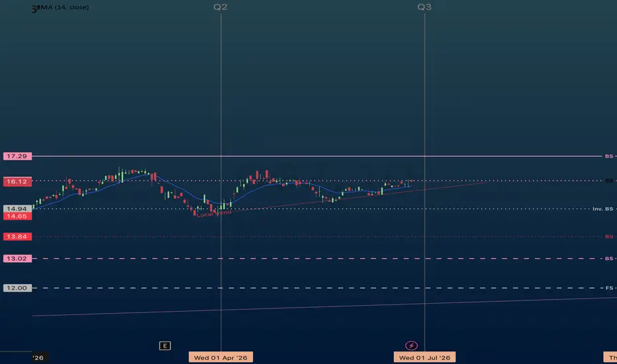Select the 17.29 price label

[17, 156]
